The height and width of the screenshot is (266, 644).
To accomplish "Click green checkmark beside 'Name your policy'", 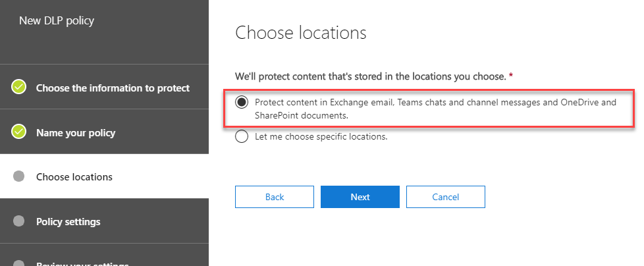I will [19, 132].
